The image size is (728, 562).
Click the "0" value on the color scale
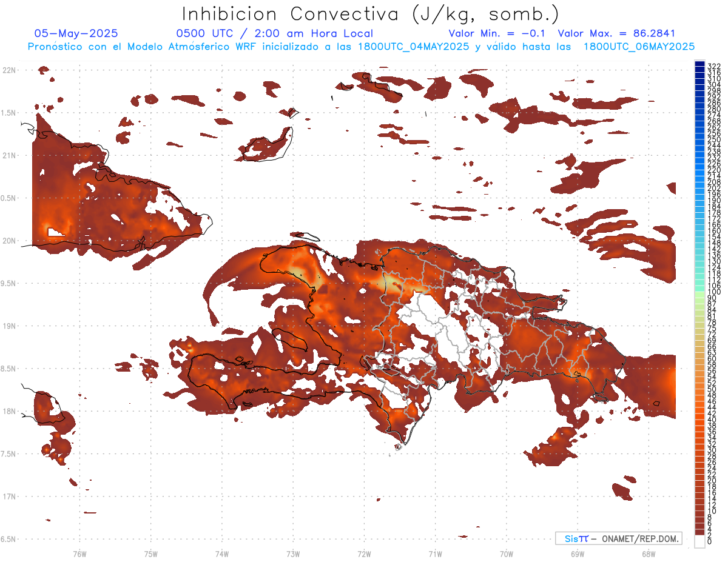pyautogui.click(x=710, y=543)
